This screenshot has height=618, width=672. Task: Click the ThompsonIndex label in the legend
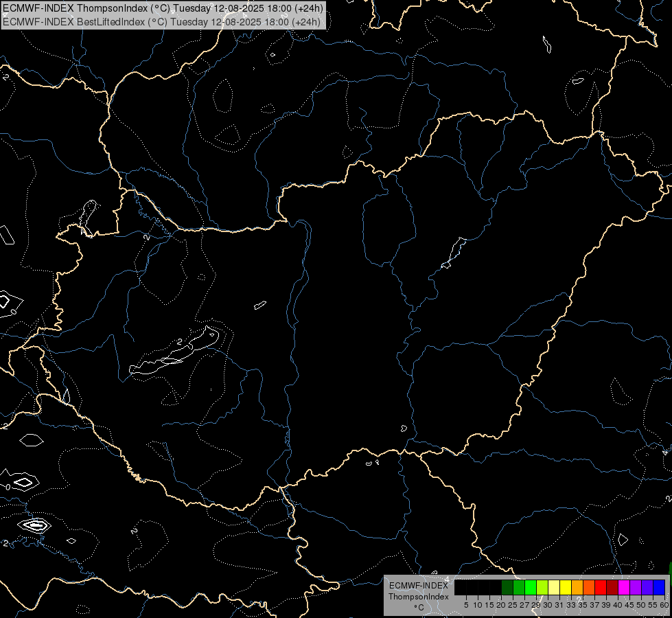pos(419,597)
